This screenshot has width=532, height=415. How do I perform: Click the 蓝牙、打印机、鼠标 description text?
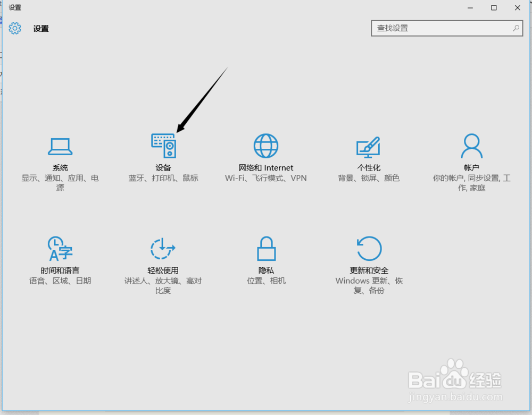click(x=164, y=178)
